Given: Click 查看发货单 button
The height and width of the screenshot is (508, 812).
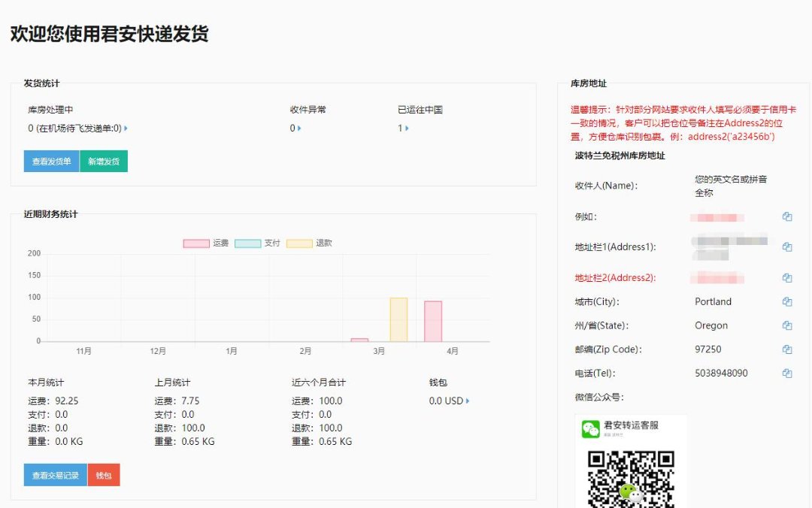Looking at the screenshot, I should coord(51,162).
